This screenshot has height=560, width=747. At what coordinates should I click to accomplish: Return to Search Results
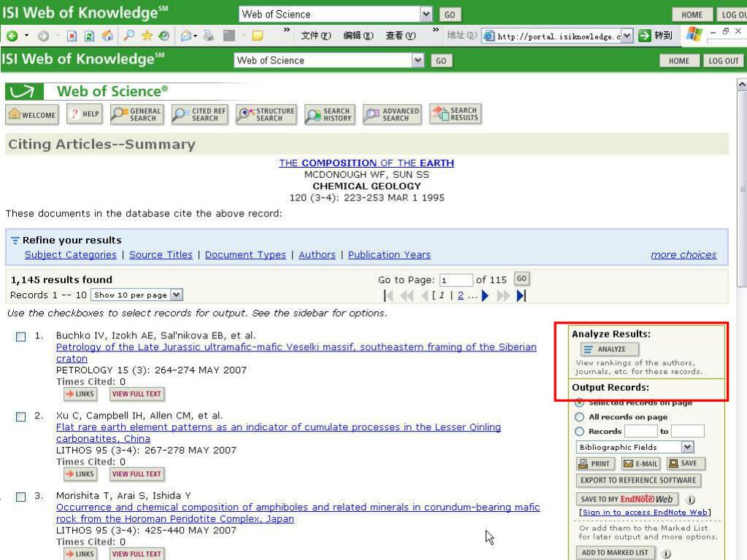point(455,114)
